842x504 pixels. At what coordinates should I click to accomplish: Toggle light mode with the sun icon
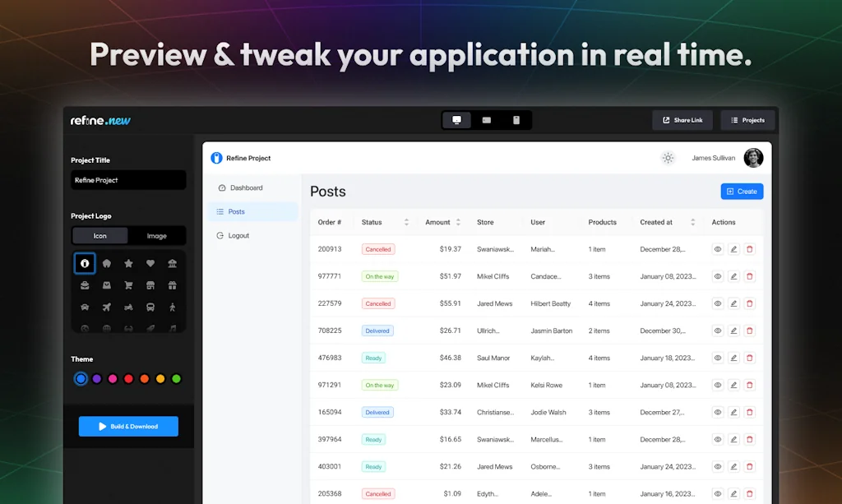668,158
